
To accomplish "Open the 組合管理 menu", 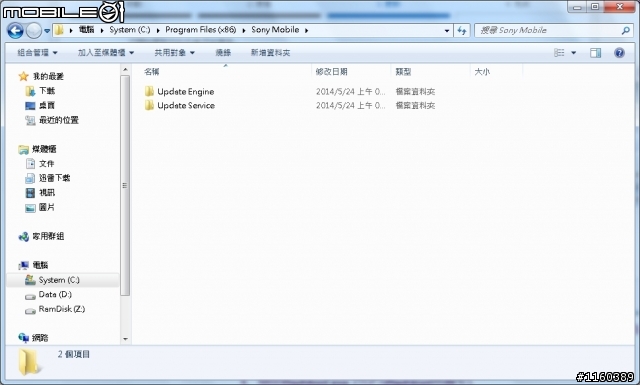I will (38, 53).
